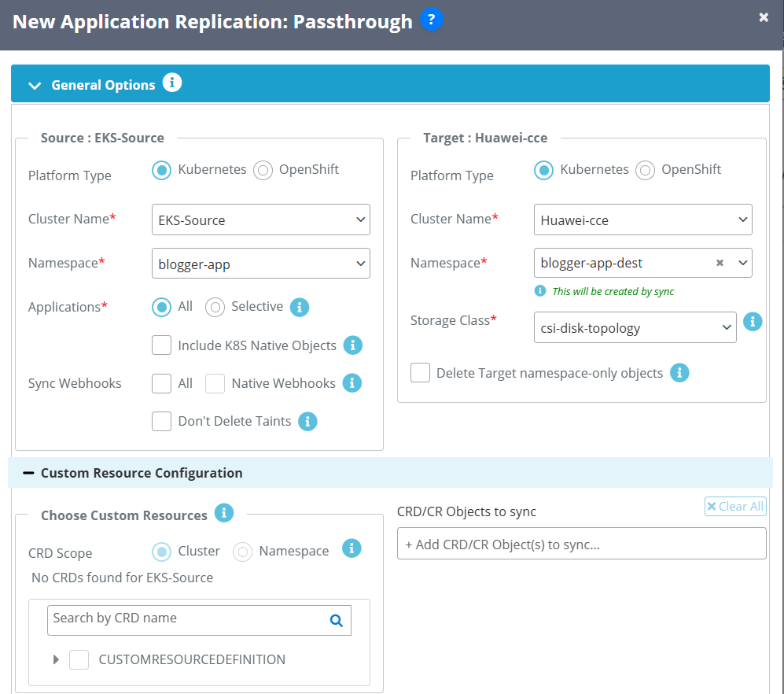Click 'No CRDs found for EKS-Source' message
This screenshot has height=694, width=784.
click(123, 578)
